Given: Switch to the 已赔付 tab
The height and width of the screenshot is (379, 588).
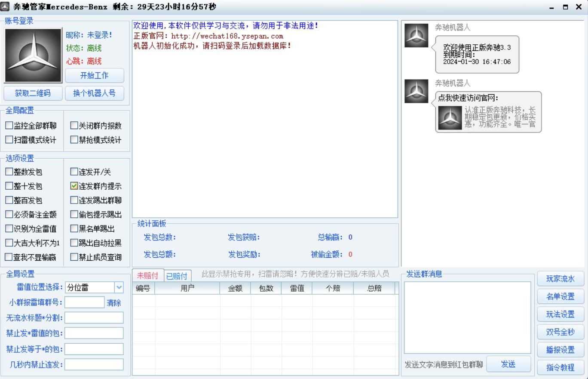Looking at the screenshot, I should pos(177,276).
